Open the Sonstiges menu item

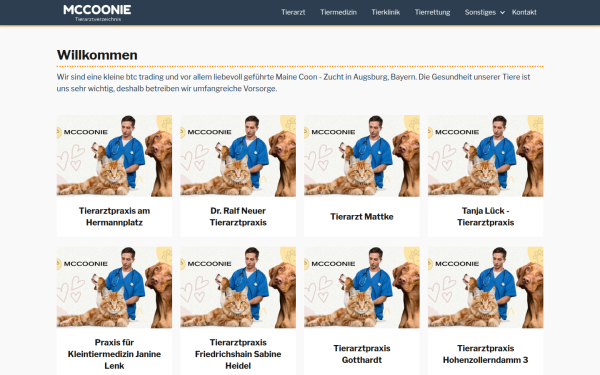click(480, 12)
